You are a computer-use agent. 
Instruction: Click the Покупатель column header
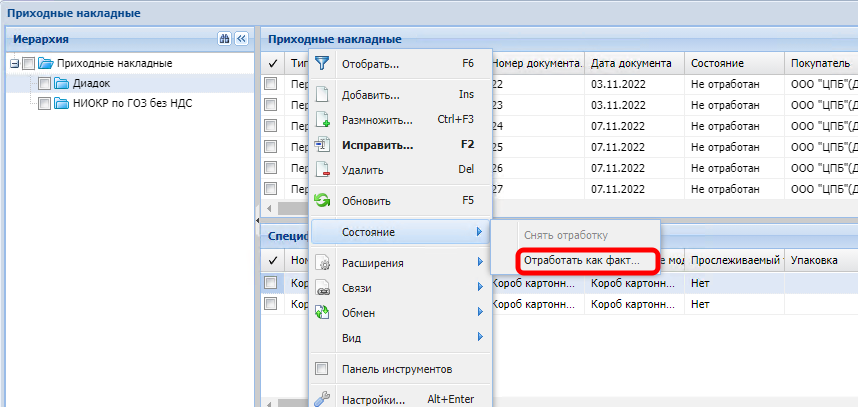(820, 63)
